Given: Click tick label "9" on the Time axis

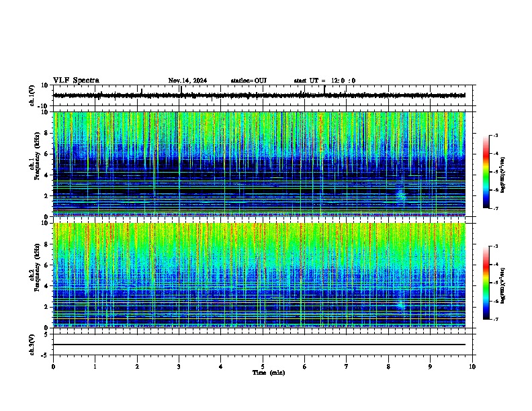Looking at the screenshot, I should (430, 367).
